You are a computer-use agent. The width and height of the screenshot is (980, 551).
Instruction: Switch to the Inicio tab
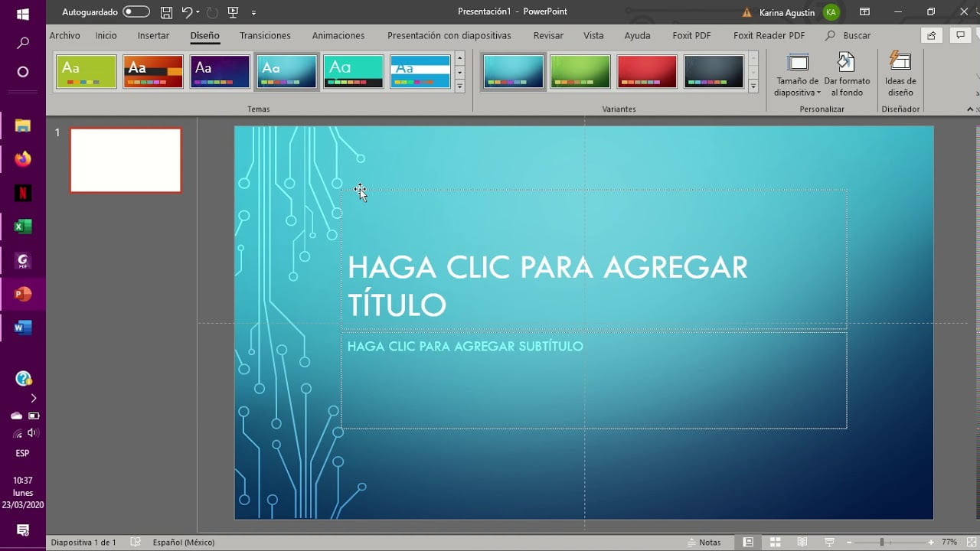106,35
